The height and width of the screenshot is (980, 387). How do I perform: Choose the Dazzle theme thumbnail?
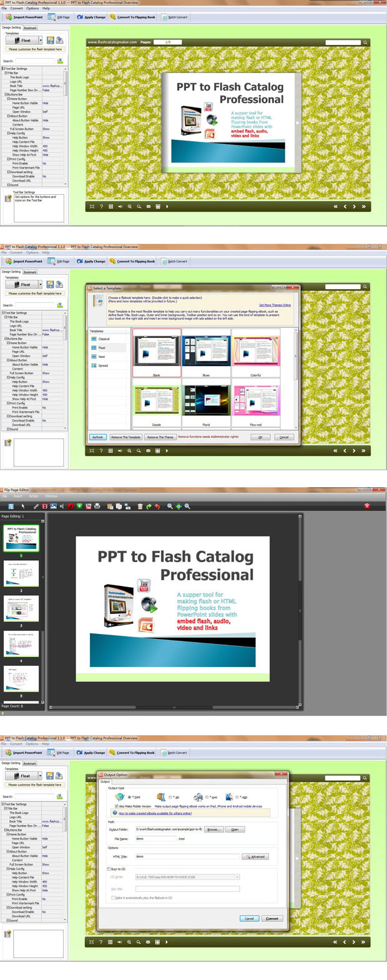point(157,403)
